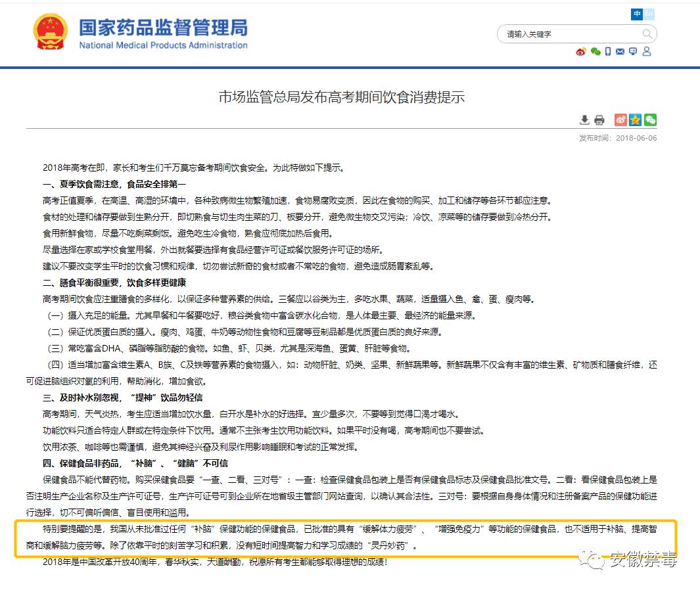The height and width of the screenshot is (590, 700).
Task: Share article to QZone star icon
Action: click(635, 120)
